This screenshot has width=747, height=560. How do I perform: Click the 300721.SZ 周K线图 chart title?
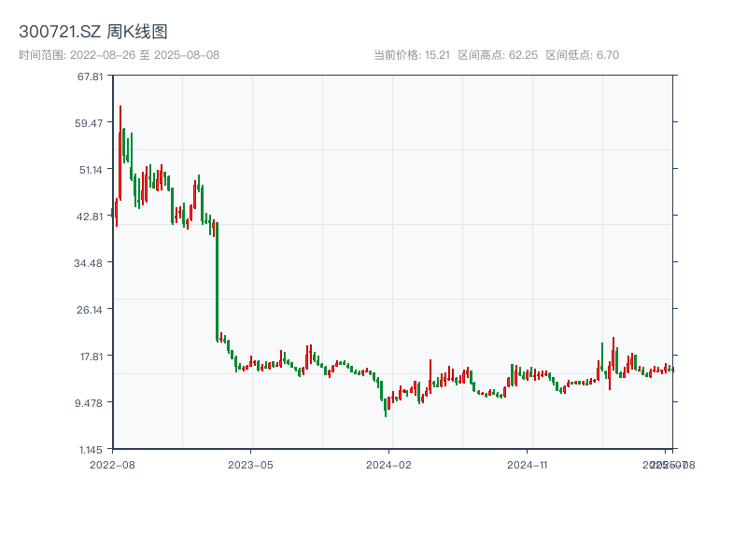point(93,33)
